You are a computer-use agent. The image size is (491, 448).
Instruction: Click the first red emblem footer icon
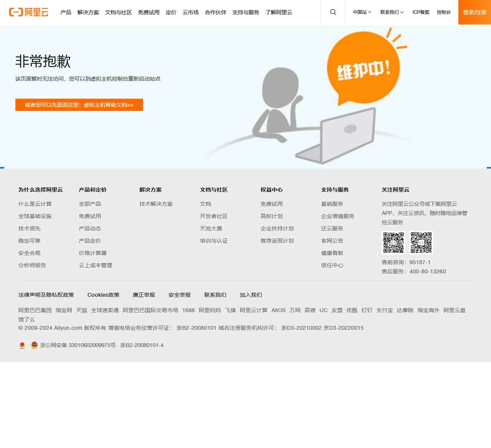click(x=22, y=346)
